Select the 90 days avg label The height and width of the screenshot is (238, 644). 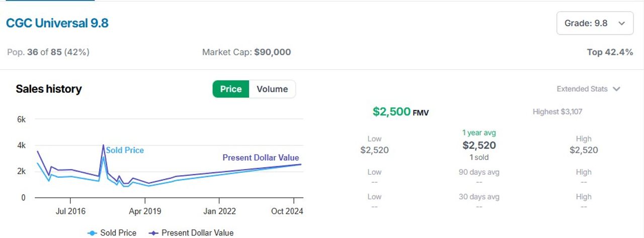(479, 172)
